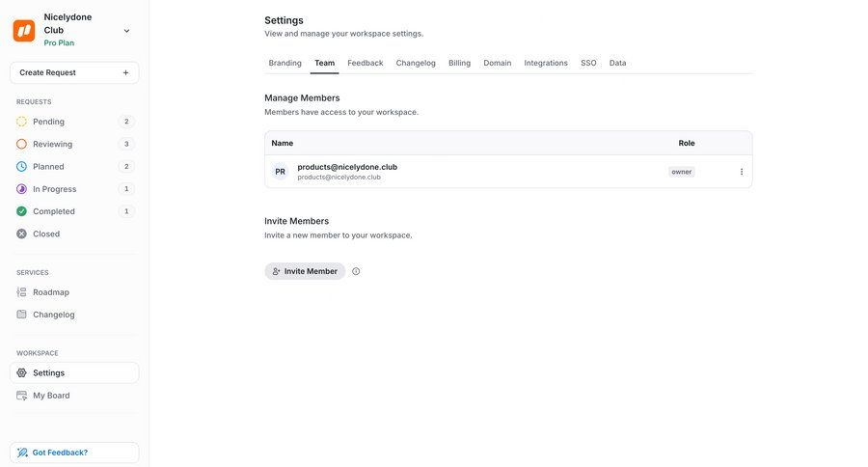This screenshot has width=868, height=467.
Task: Click the info icon beside Invite Member
Action: (356, 271)
